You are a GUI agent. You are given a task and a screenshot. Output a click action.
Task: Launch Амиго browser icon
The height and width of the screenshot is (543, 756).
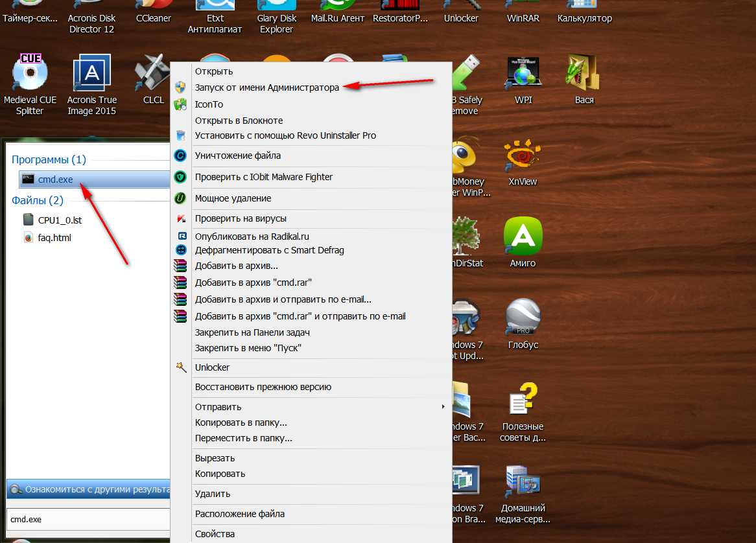point(523,242)
